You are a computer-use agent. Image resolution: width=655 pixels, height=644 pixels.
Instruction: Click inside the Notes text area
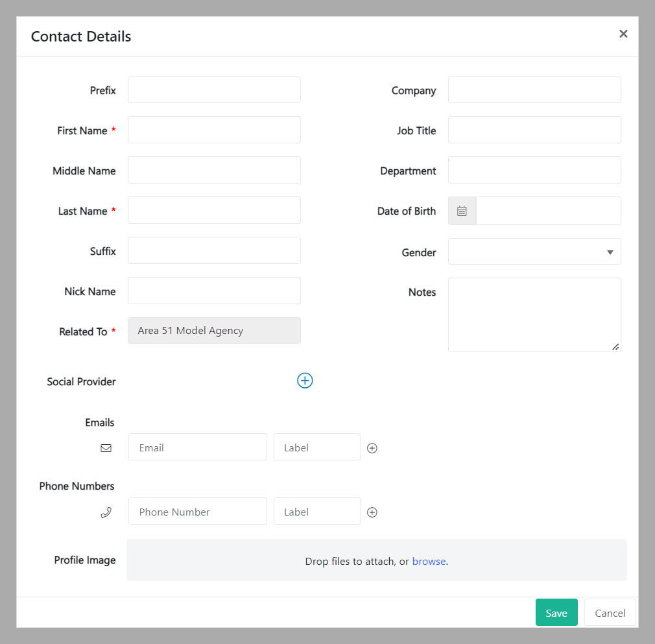click(534, 311)
